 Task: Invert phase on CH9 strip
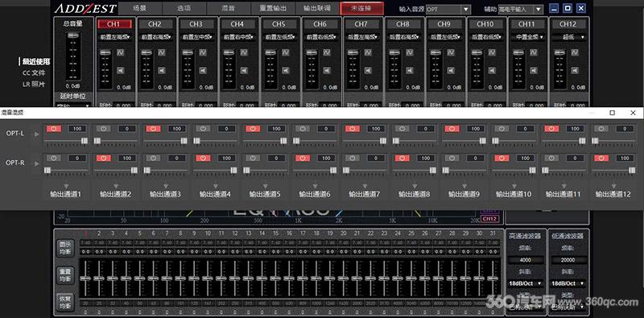[450, 53]
